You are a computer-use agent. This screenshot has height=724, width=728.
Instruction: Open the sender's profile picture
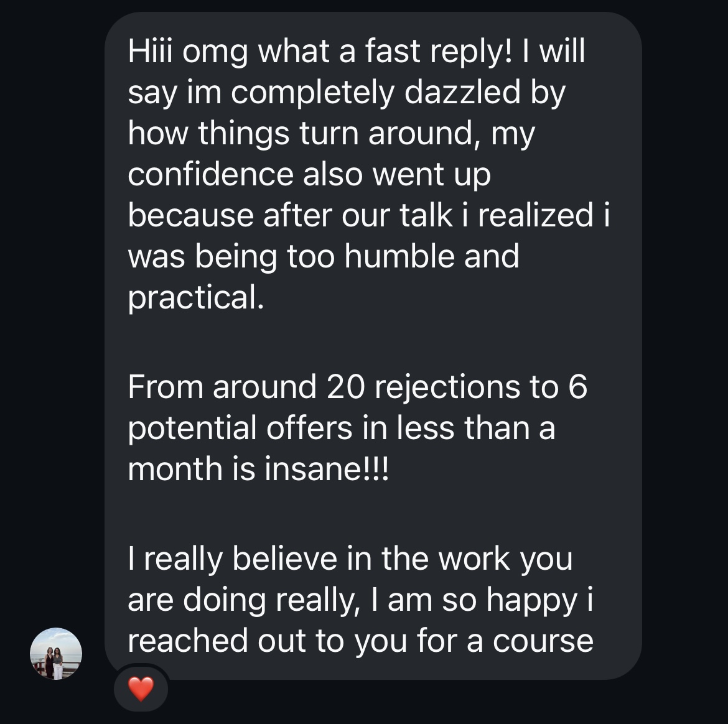(56, 654)
